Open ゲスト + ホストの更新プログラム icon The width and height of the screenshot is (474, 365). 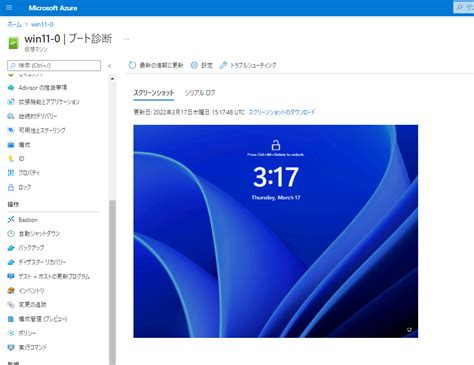[x=11, y=276]
